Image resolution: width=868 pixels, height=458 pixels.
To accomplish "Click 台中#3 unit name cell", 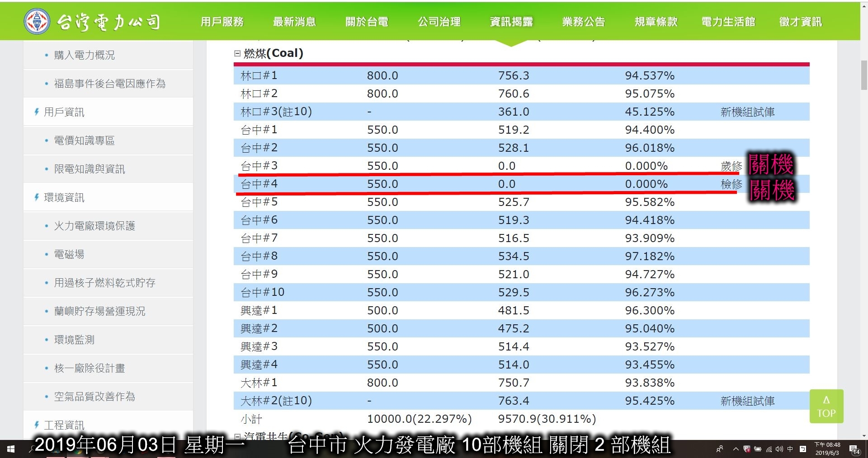I will (259, 166).
